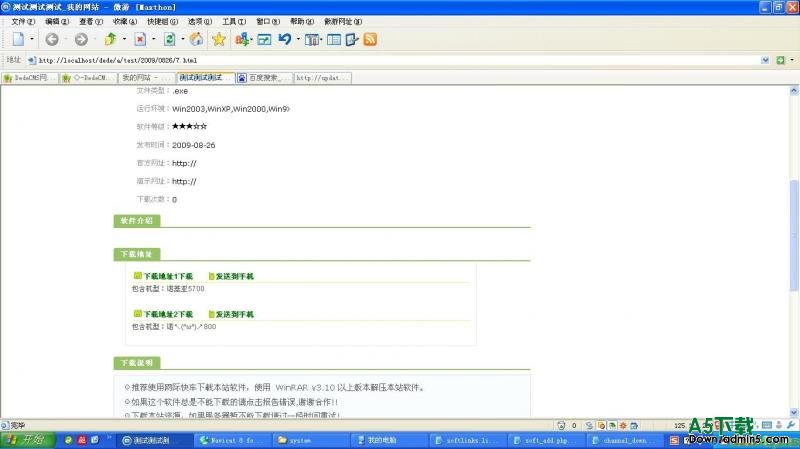Open the dropdown next to New page icon
This screenshot has width=800, height=449.
[32, 39]
